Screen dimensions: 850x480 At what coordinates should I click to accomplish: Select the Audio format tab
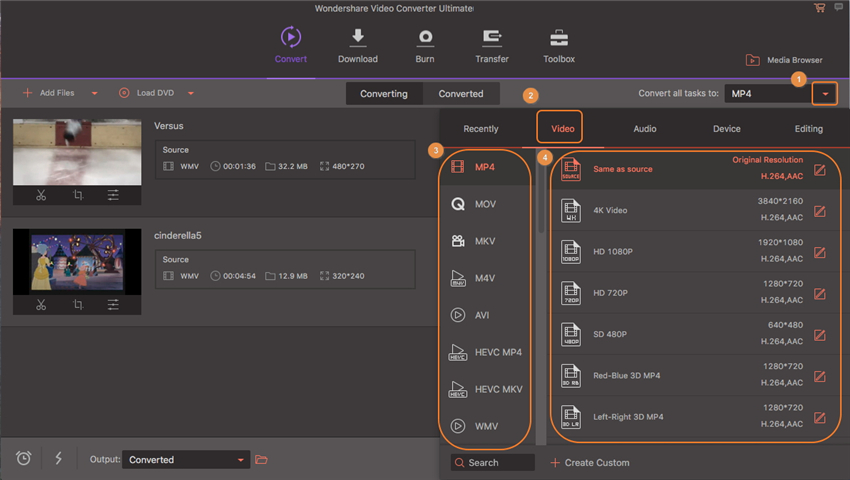click(645, 129)
